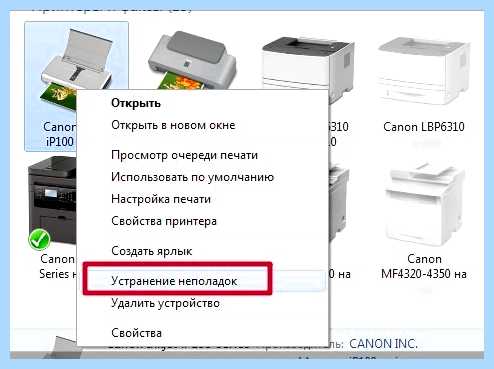Choose Создать ярлык
This screenshot has width=494, height=369.
(x=152, y=251)
